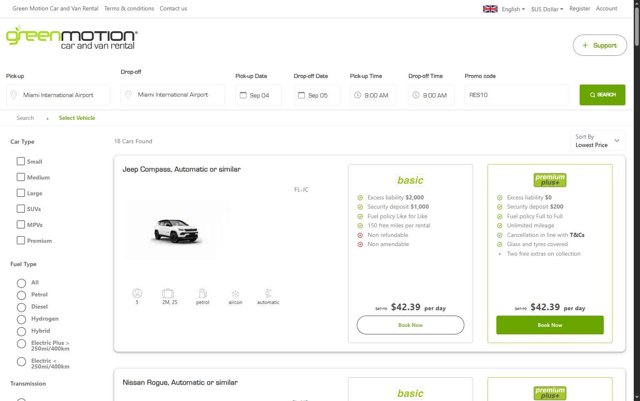Click the Non amendable cross icon
640x401 pixels.
pyautogui.click(x=360, y=245)
